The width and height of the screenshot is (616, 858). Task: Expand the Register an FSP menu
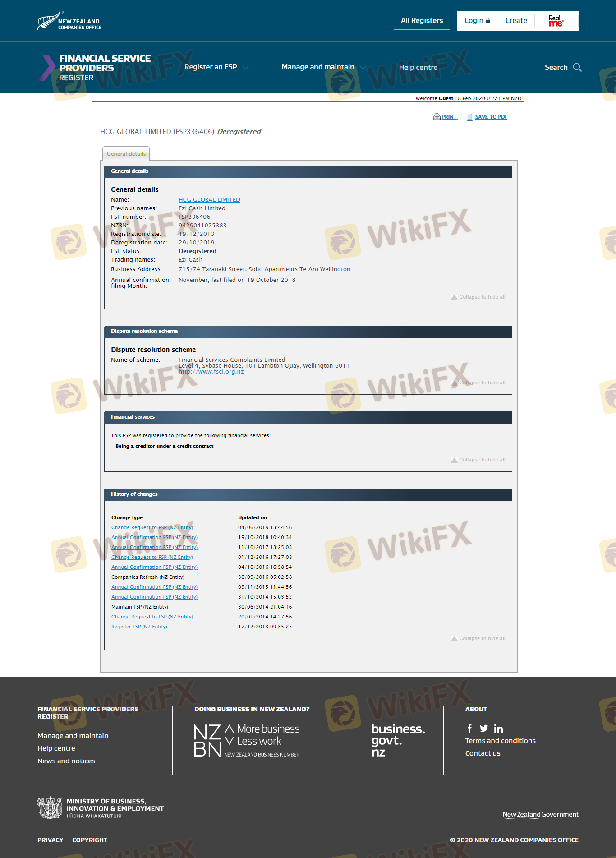tap(216, 67)
